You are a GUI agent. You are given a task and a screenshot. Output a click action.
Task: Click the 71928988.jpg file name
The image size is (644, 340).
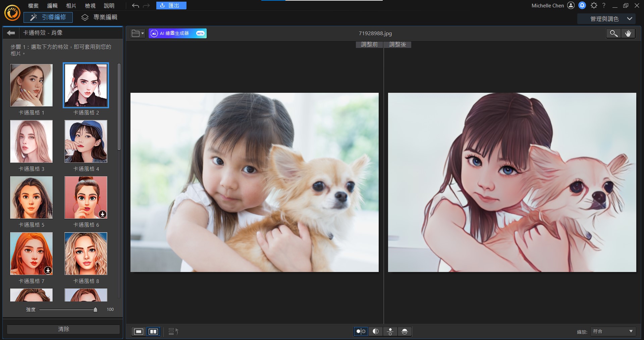click(x=375, y=33)
